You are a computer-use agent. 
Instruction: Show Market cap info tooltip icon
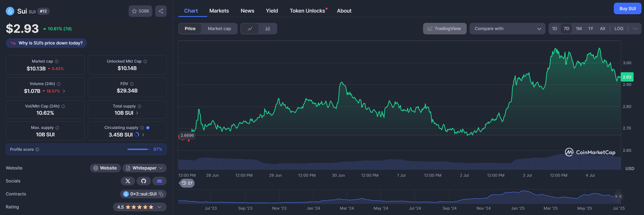57,61
